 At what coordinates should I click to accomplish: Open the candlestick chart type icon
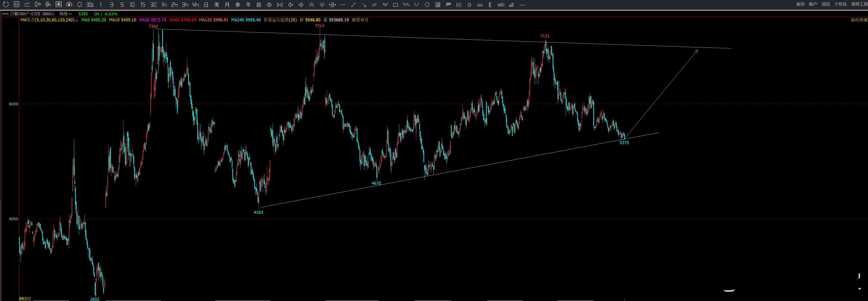[38, 4]
